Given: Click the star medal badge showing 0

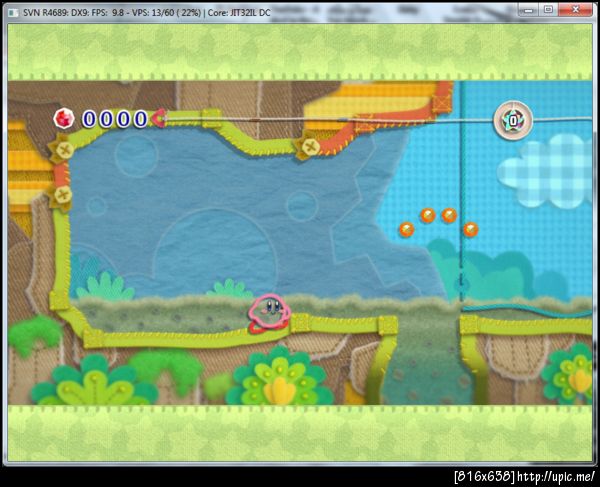Looking at the screenshot, I should pos(513,121).
